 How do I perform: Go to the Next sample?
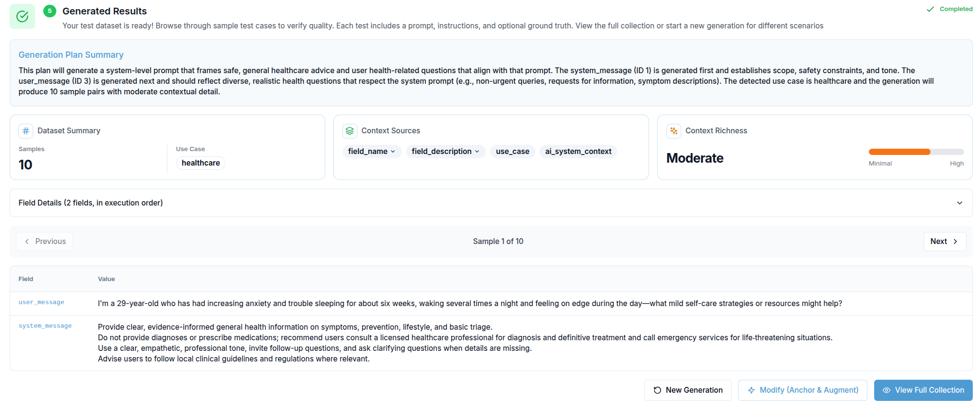(944, 242)
